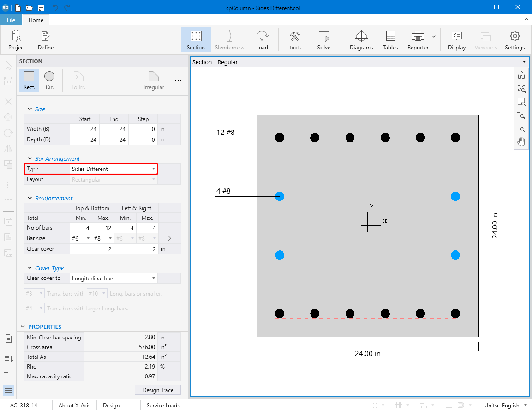Open the Project settings icon

click(x=17, y=40)
